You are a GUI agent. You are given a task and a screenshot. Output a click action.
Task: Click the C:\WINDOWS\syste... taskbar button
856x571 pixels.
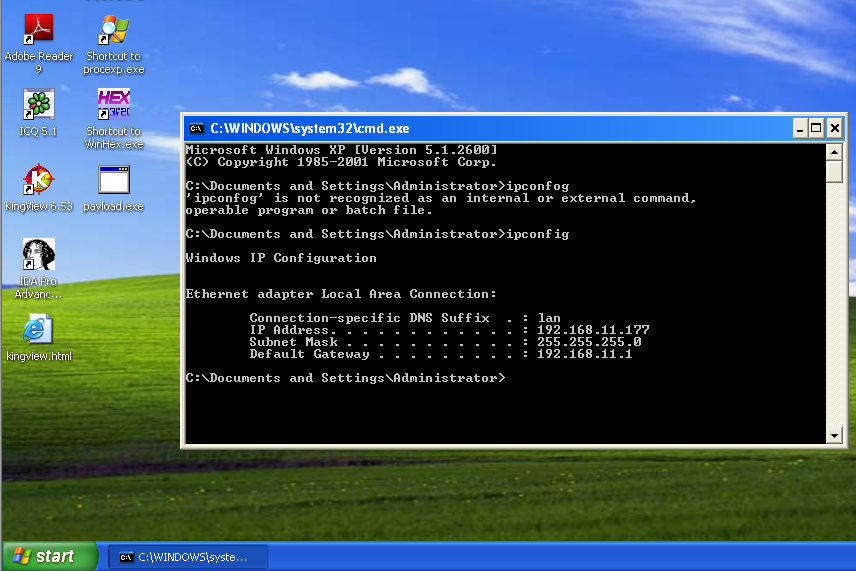(188, 557)
